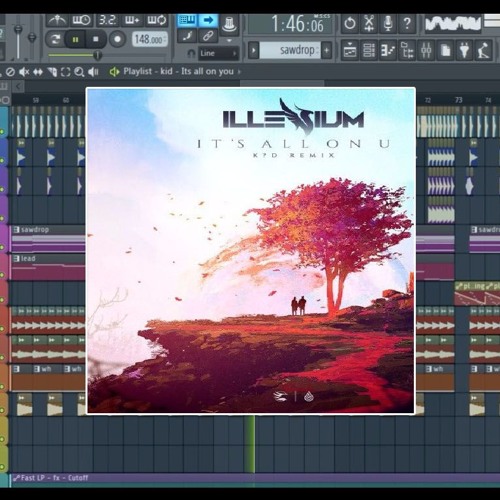Arm the record button
500x500 pixels.
117,39
